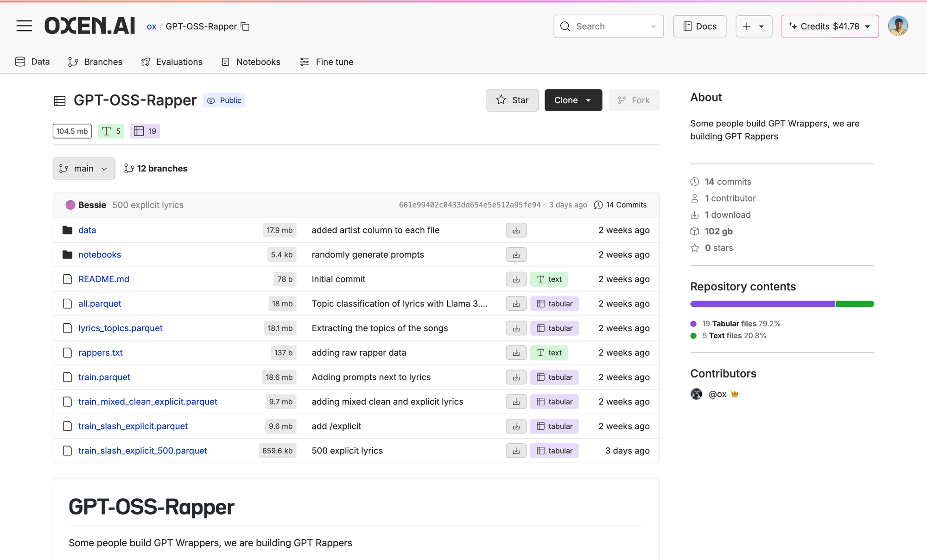Click the tabular files count badge
The height and width of the screenshot is (560, 927).
tap(145, 131)
